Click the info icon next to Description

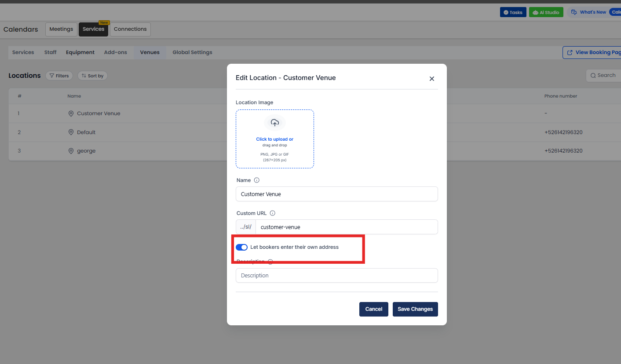click(x=270, y=262)
